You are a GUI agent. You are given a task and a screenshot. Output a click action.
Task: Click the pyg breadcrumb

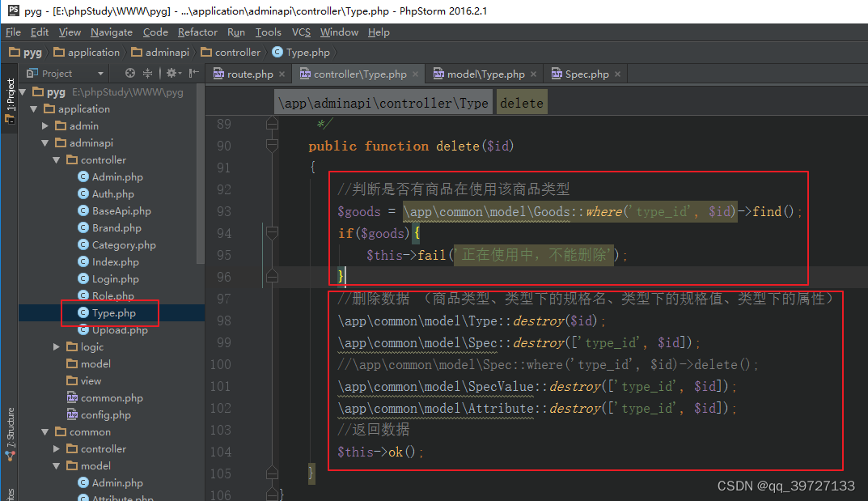pos(25,52)
